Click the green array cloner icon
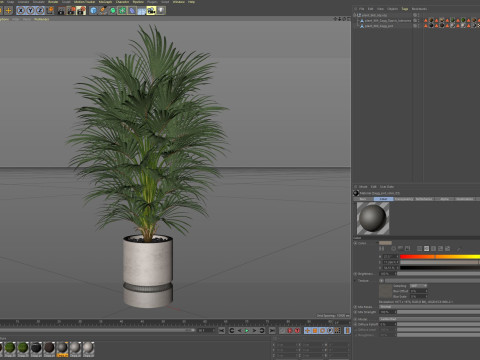 (122, 11)
